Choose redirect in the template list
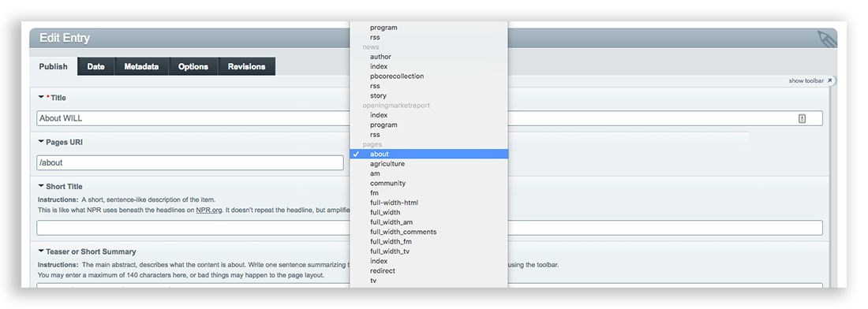Image resolution: width=868 pixels, height=309 pixels. click(429, 271)
